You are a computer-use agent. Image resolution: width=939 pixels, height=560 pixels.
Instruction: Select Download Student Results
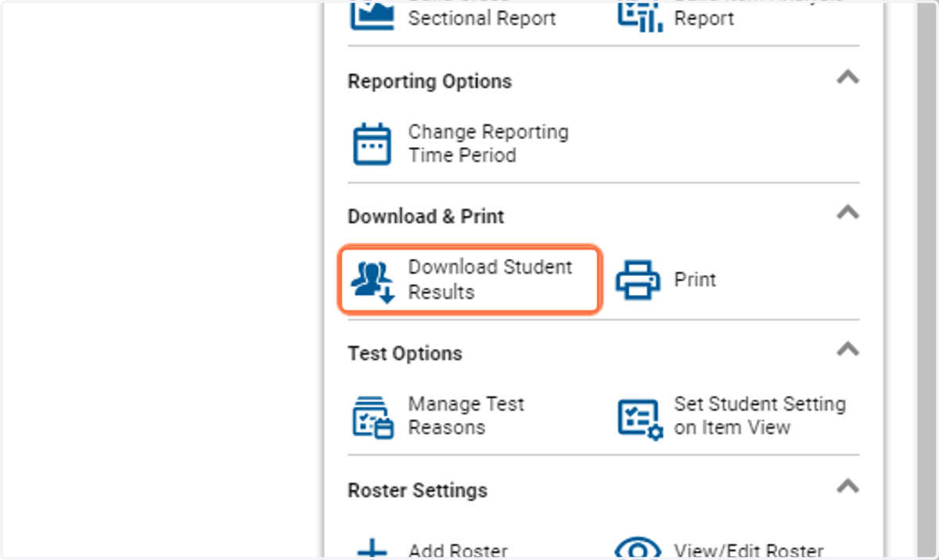click(469, 280)
